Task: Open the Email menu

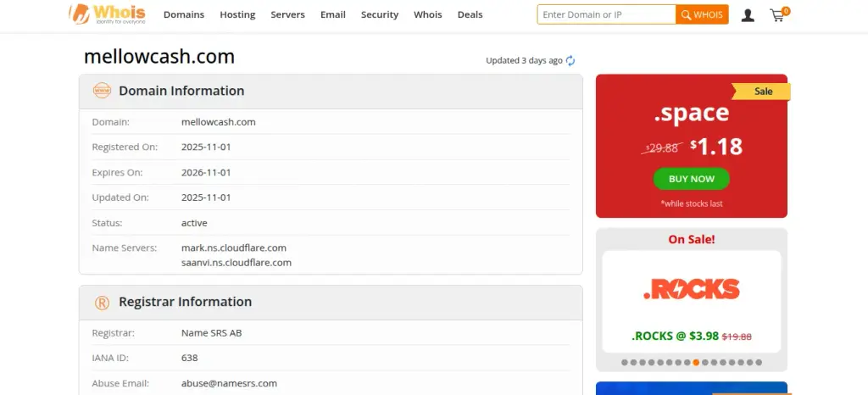Action: (332, 15)
